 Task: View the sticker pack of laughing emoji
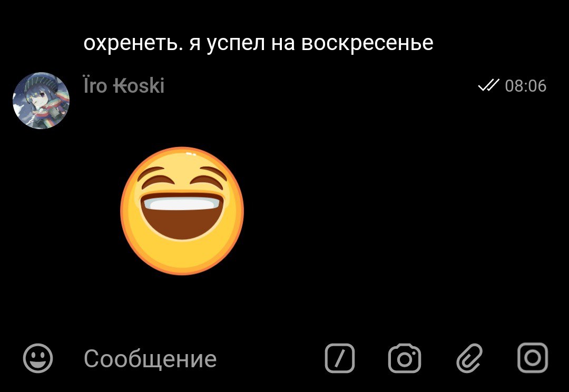(182, 211)
